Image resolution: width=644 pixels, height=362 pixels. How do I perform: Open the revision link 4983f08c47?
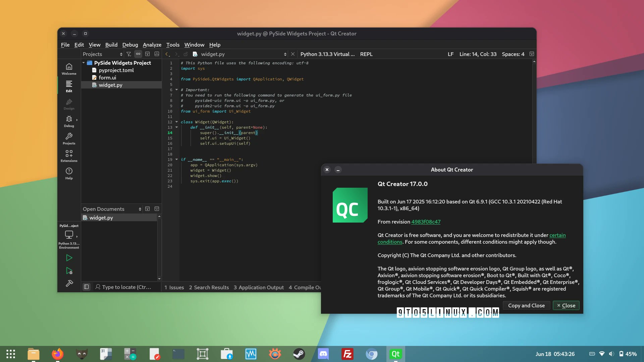coord(426,222)
